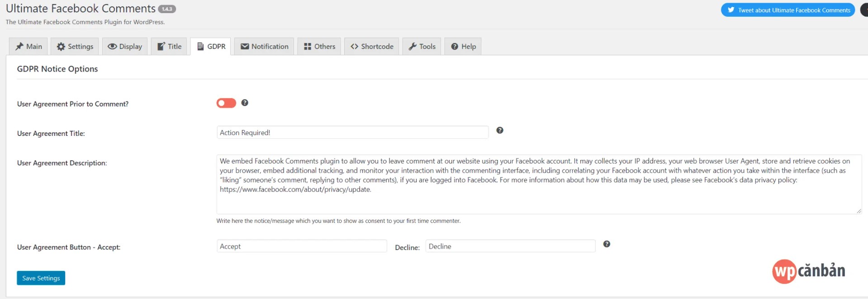Viewport: 868px width, 299px height.
Task: Click the version 1.4.3 badge
Action: tap(167, 9)
